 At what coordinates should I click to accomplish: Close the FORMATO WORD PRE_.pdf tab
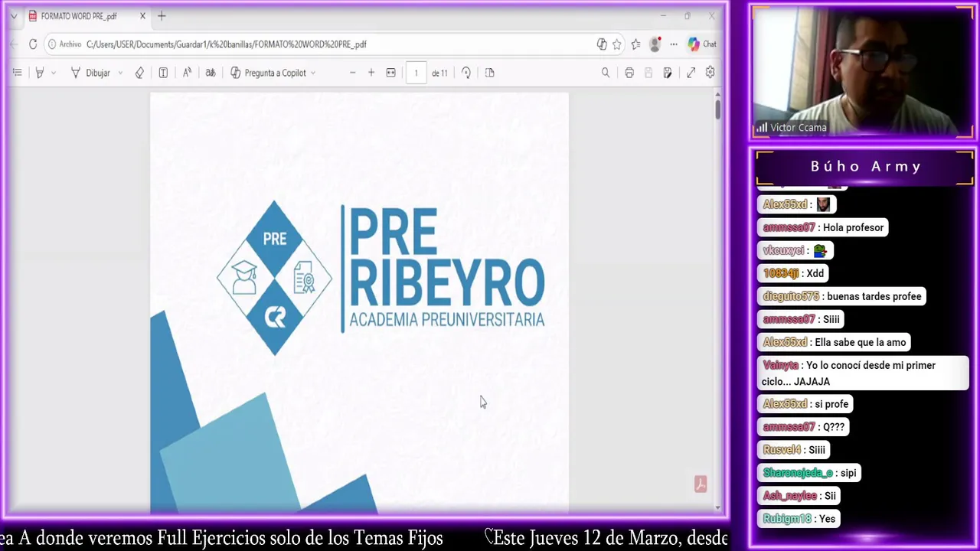[x=142, y=16]
